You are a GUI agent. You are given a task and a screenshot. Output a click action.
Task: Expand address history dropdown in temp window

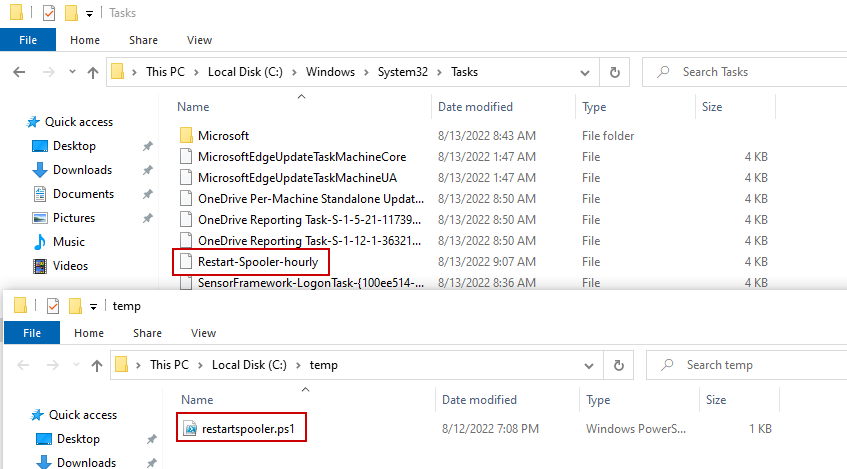pos(590,365)
